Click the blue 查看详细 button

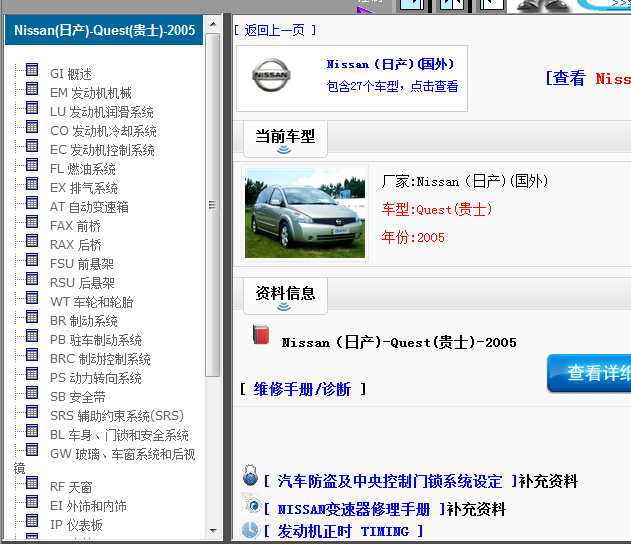589,373
